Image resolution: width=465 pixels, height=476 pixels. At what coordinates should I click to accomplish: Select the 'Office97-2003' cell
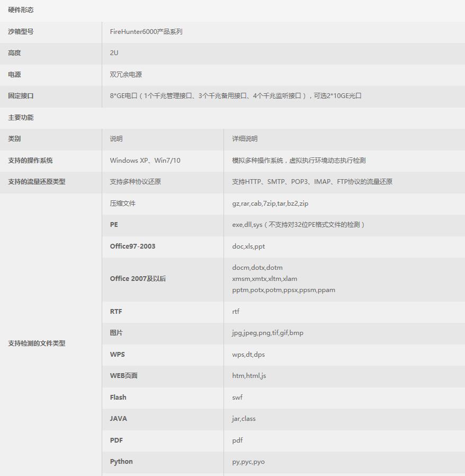[x=132, y=246]
